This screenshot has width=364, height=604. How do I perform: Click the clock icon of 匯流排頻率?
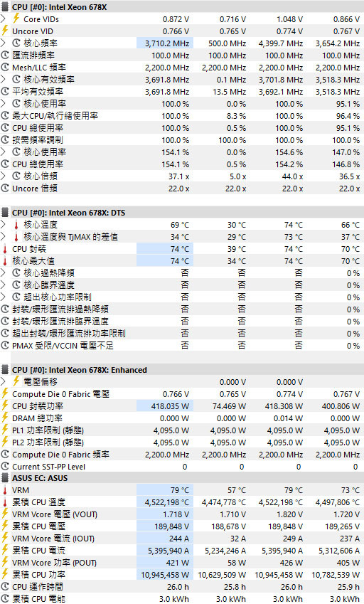coord(5,55)
